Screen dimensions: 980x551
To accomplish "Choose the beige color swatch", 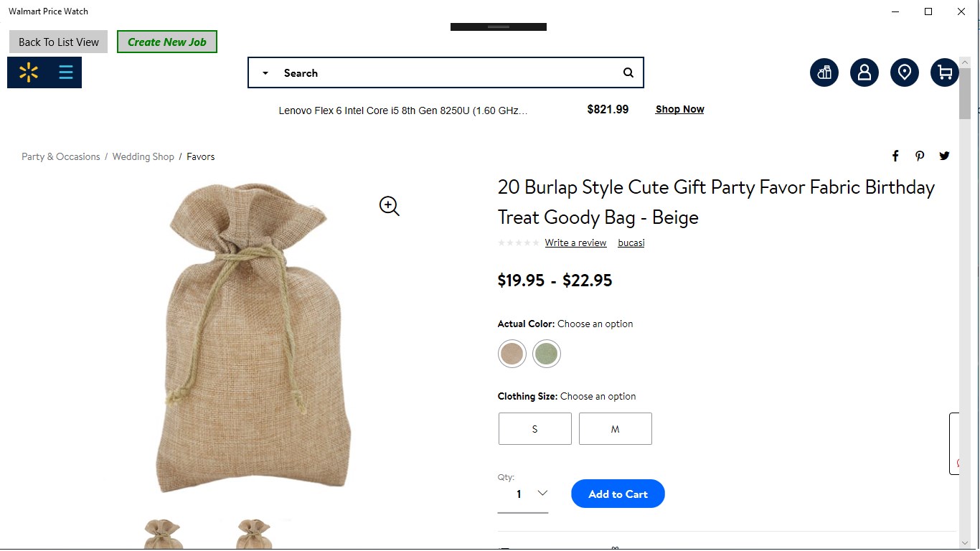I will 512,354.
